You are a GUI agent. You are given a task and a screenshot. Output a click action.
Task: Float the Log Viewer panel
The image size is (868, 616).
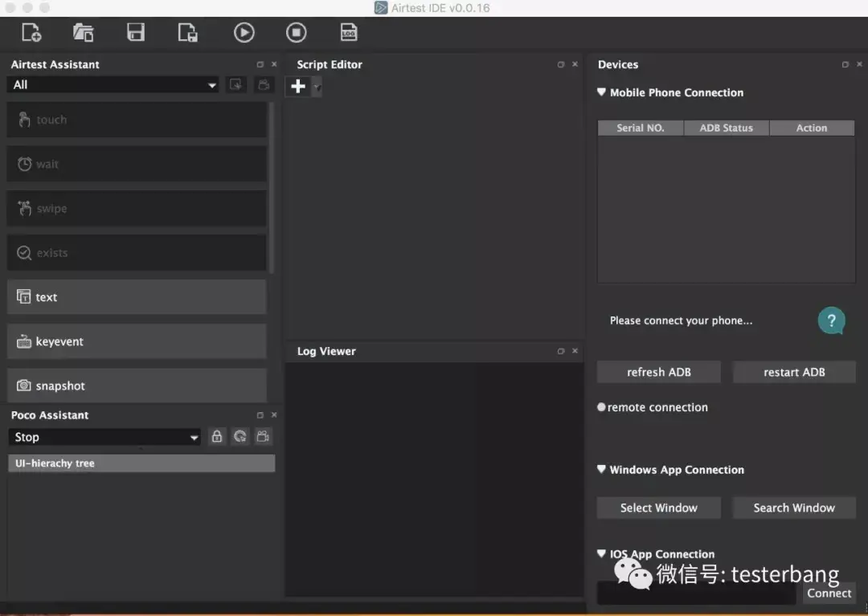coord(561,351)
